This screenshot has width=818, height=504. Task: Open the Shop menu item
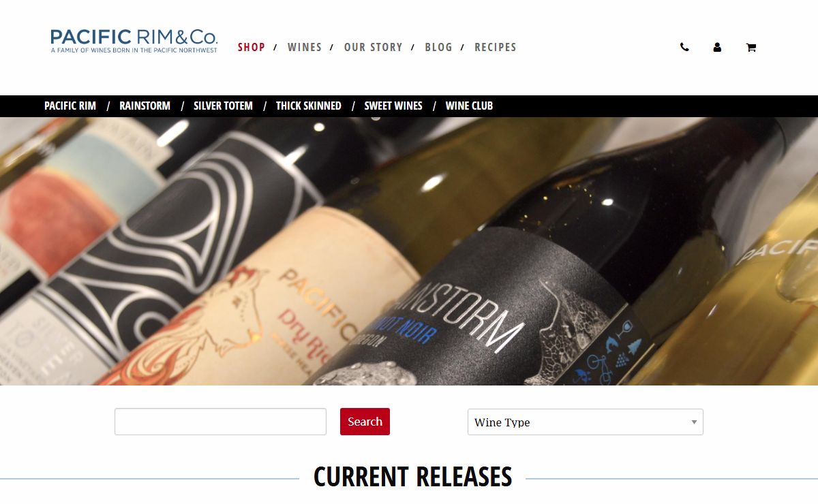(252, 47)
